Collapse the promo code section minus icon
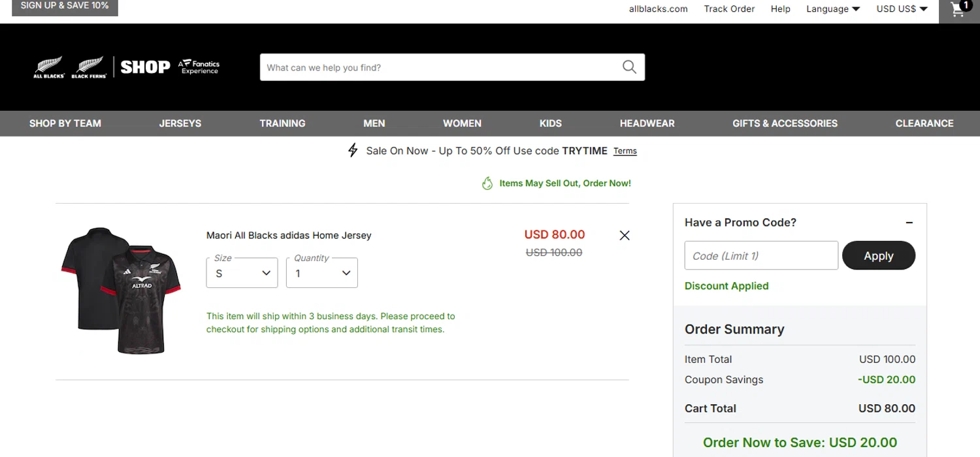 tap(909, 223)
